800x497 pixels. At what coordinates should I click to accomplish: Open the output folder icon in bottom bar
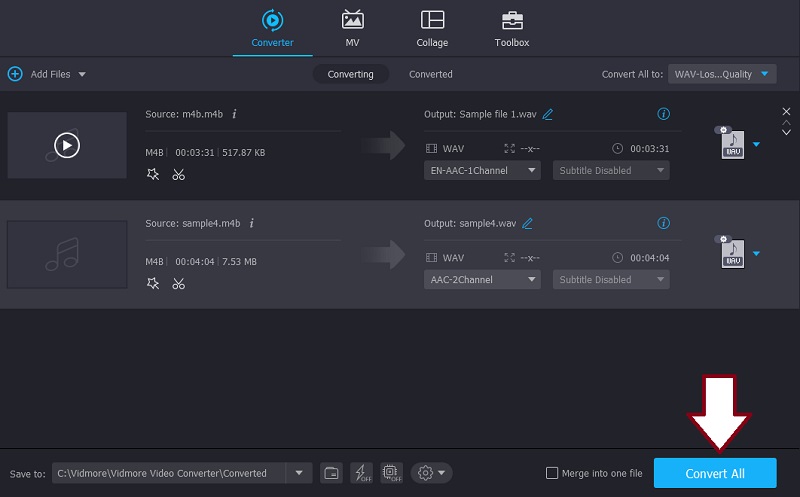331,473
